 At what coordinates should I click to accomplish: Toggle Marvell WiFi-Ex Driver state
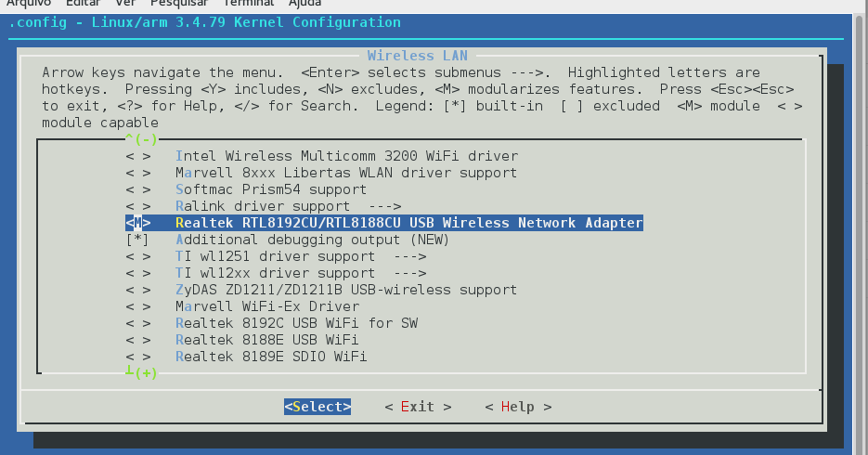[x=137, y=306]
